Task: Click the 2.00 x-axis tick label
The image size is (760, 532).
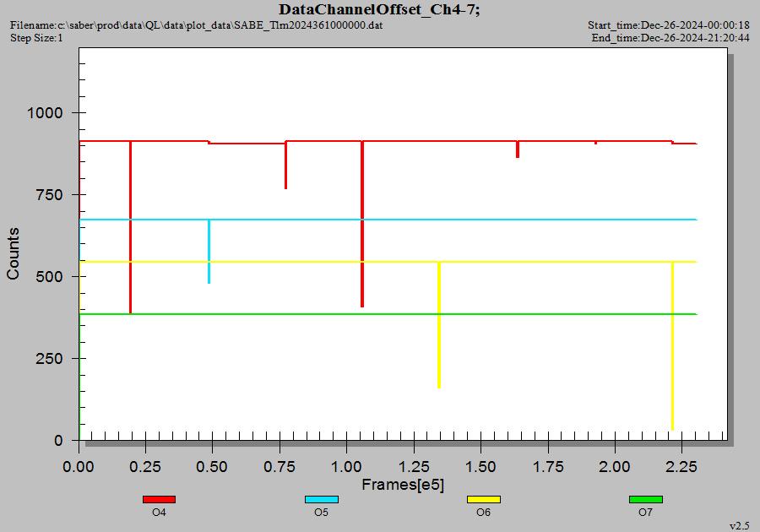Action: point(615,467)
